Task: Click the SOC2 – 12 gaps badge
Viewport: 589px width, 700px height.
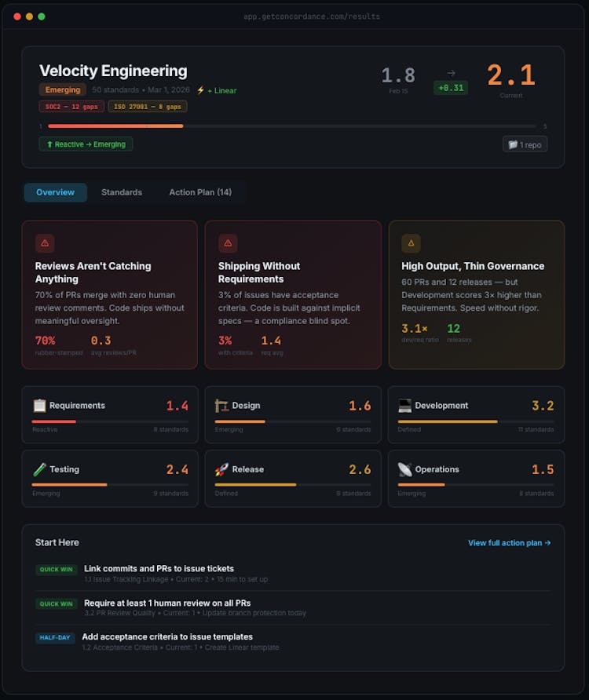Action: (71, 107)
